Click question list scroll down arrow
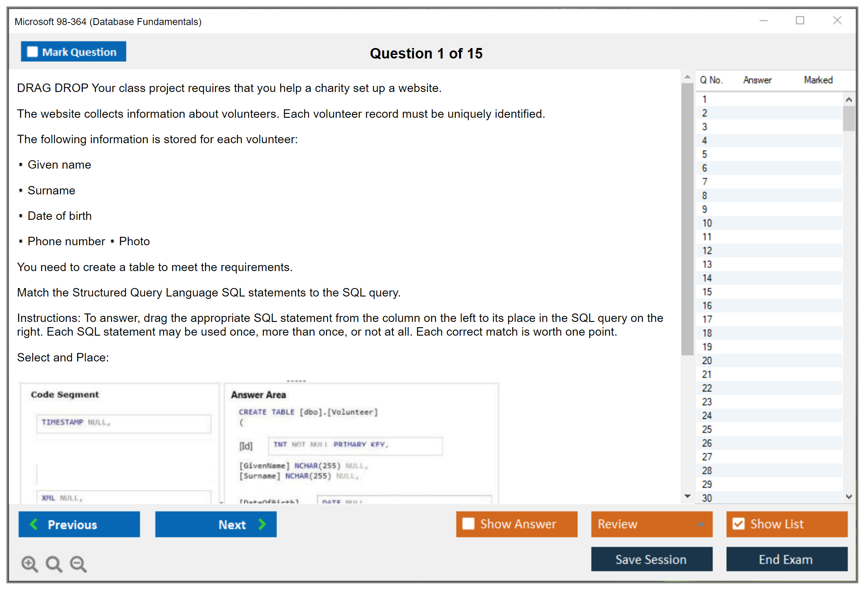868x593 pixels. coord(849,497)
